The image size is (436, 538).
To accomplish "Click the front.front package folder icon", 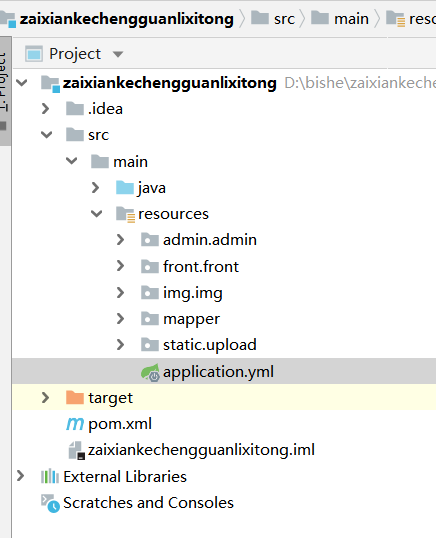I will click(150, 266).
